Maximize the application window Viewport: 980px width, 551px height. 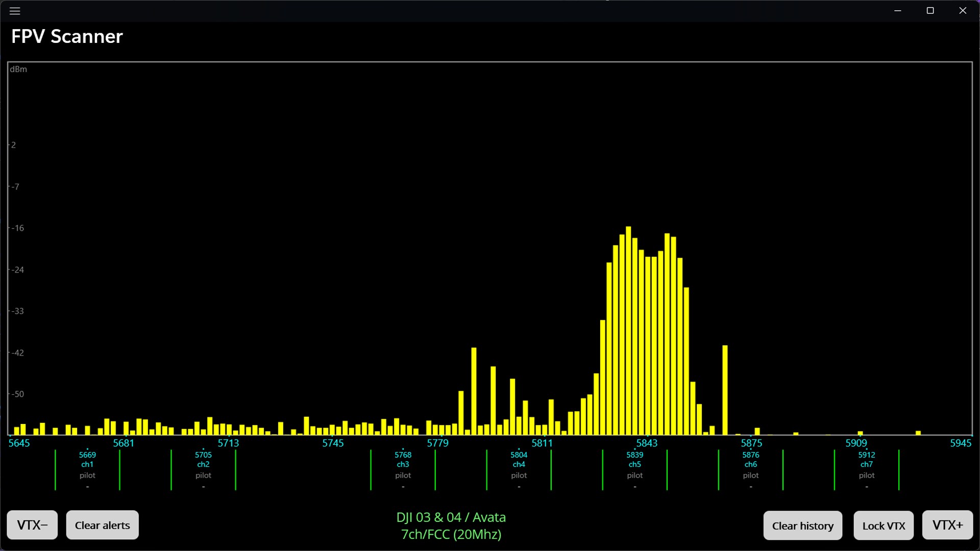coord(930,11)
